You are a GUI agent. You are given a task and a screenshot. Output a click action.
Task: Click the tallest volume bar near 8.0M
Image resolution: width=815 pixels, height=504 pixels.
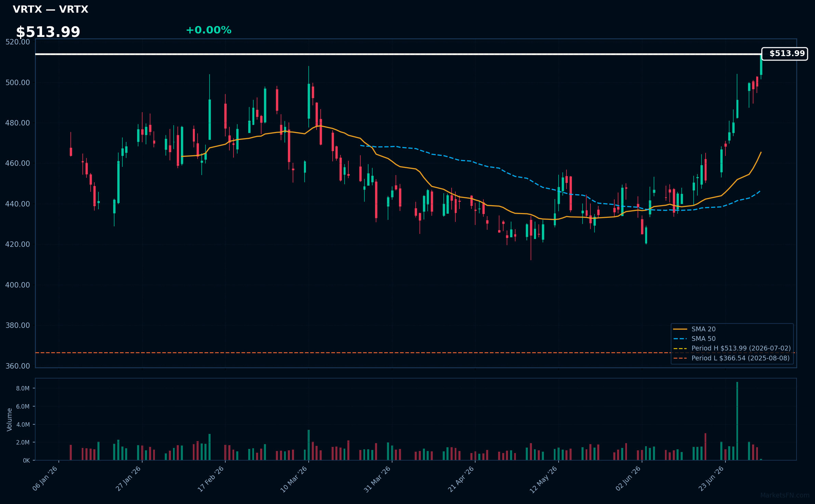737,421
